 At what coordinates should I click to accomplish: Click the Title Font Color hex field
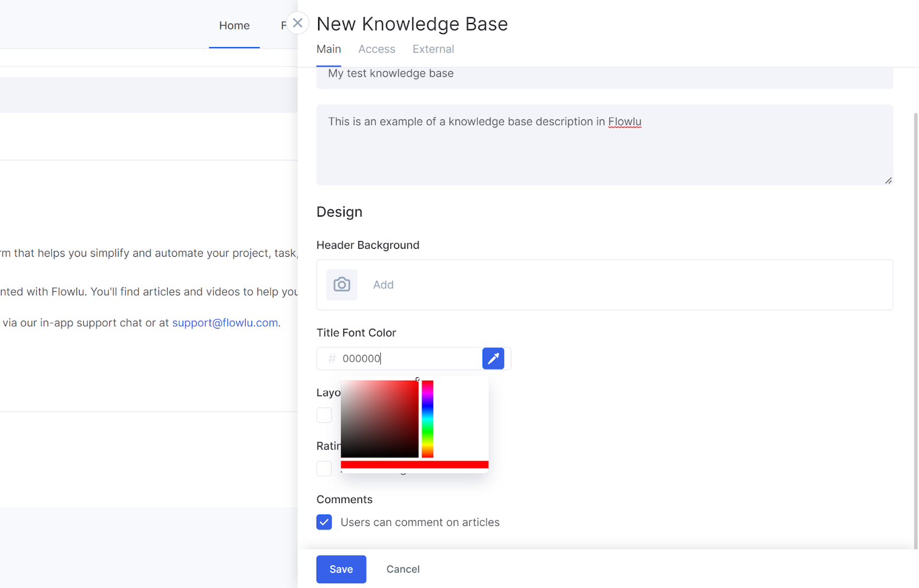[x=408, y=358]
